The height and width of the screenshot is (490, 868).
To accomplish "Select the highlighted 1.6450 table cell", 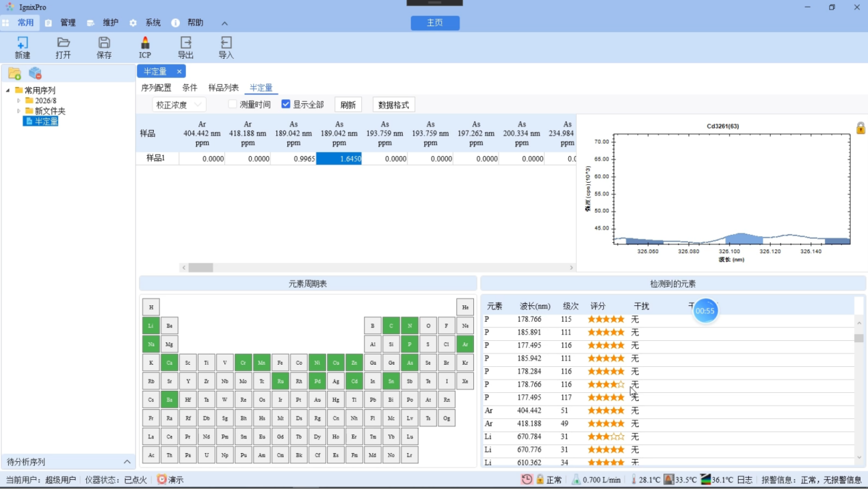I will point(339,158).
